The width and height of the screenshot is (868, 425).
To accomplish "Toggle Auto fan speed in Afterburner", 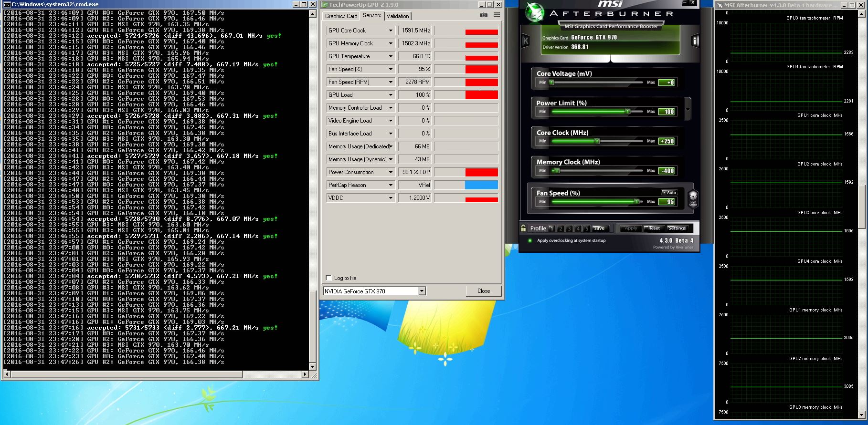I will coord(669,193).
